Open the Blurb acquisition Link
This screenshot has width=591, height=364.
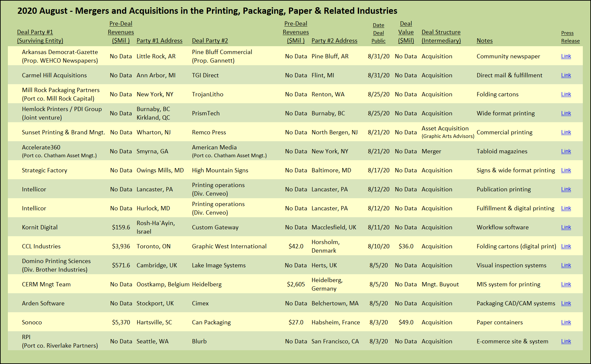pos(566,341)
